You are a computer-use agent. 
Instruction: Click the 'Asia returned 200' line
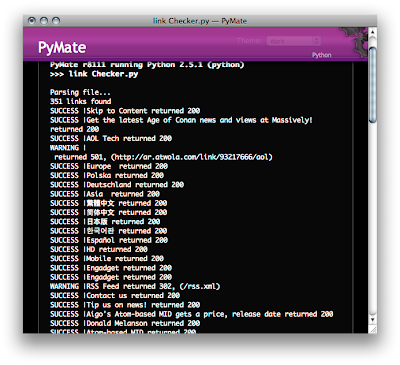click(105, 194)
